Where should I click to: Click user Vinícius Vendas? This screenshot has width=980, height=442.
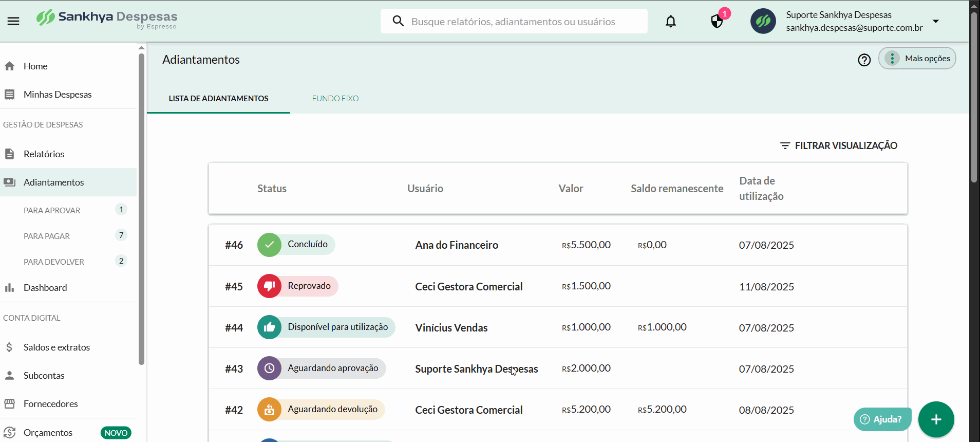coord(451,327)
